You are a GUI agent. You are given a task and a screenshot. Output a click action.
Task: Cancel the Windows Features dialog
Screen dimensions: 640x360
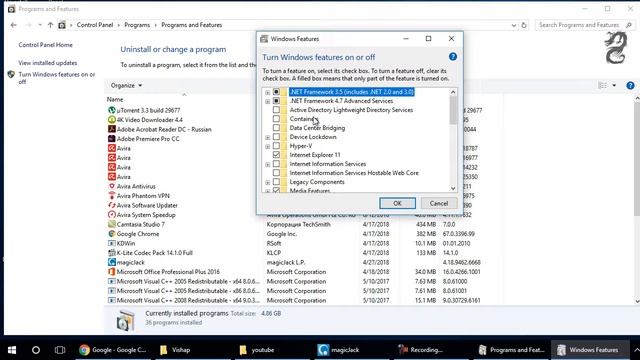point(439,203)
